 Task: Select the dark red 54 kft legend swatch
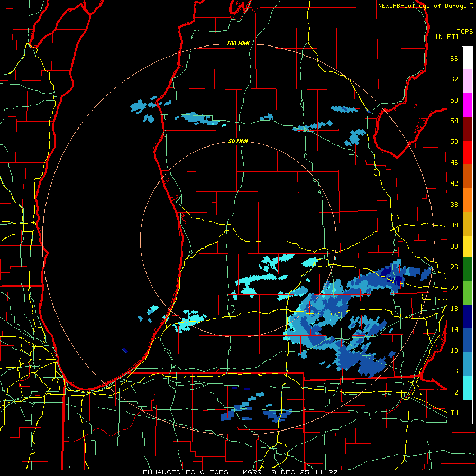pos(467,129)
